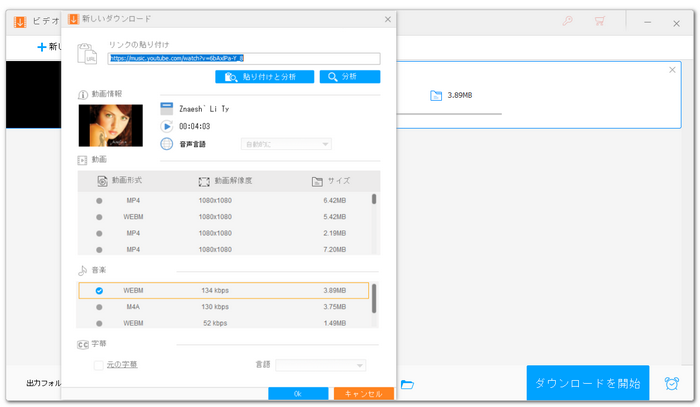The height and width of the screenshot is (407, 700).
Task: Toggle the 元の字幕 original subtitles checkbox
Action: [98, 365]
